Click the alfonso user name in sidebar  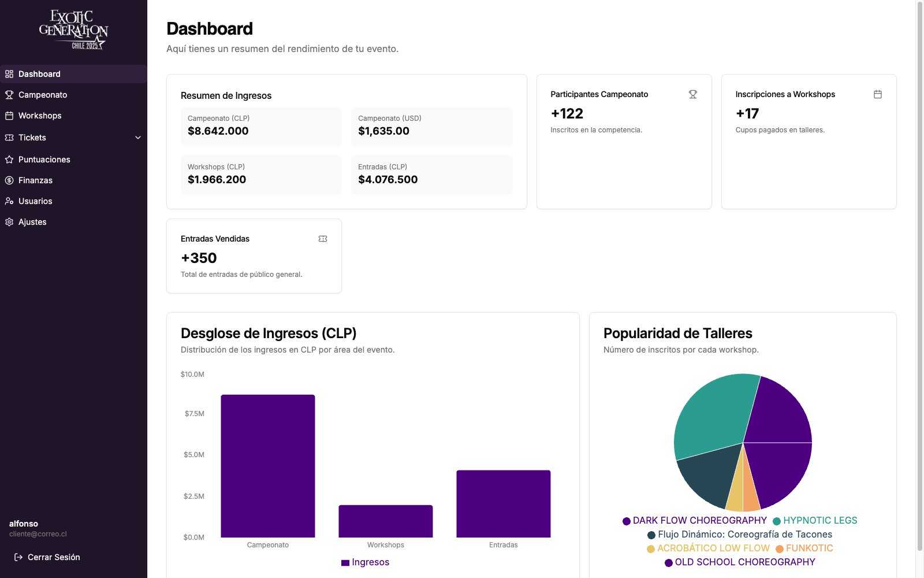tap(24, 524)
